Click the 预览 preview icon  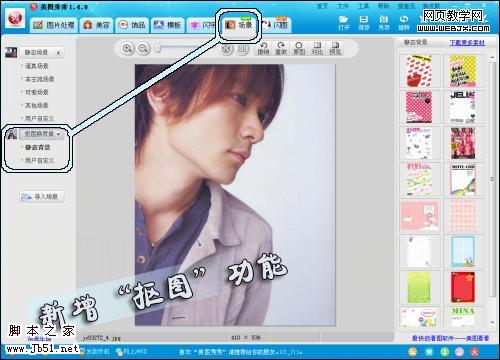pyautogui.click(x=335, y=49)
